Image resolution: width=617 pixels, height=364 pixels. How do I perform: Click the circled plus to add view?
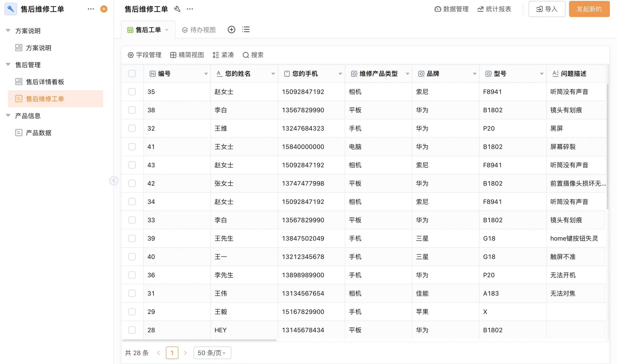click(231, 30)
